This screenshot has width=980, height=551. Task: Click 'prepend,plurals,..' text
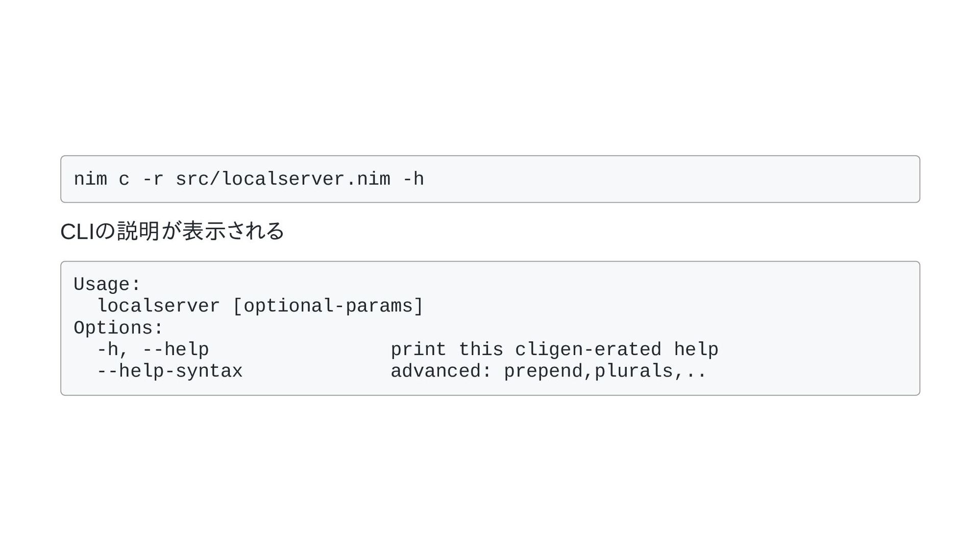tap(605, 371)
